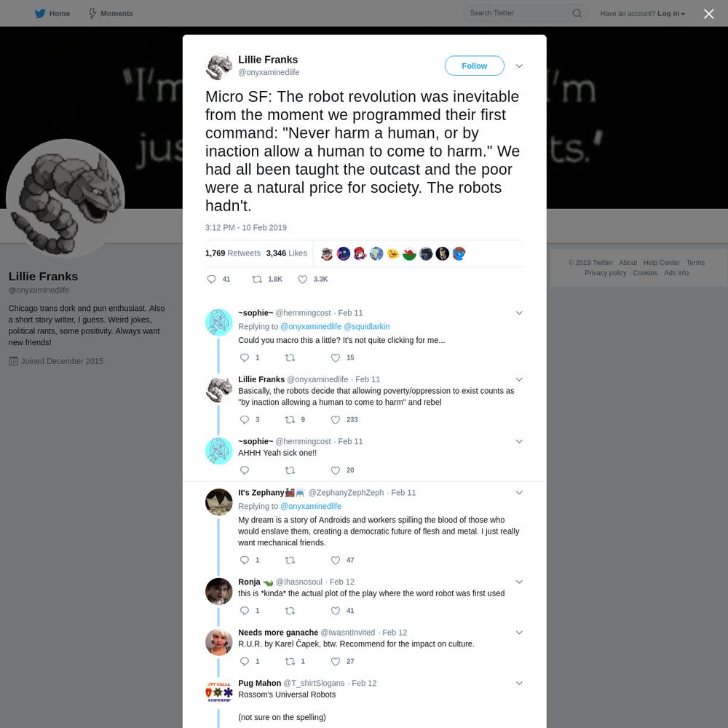
Task: View the 1,769 Retweets list
Action: tap(233, 253)
